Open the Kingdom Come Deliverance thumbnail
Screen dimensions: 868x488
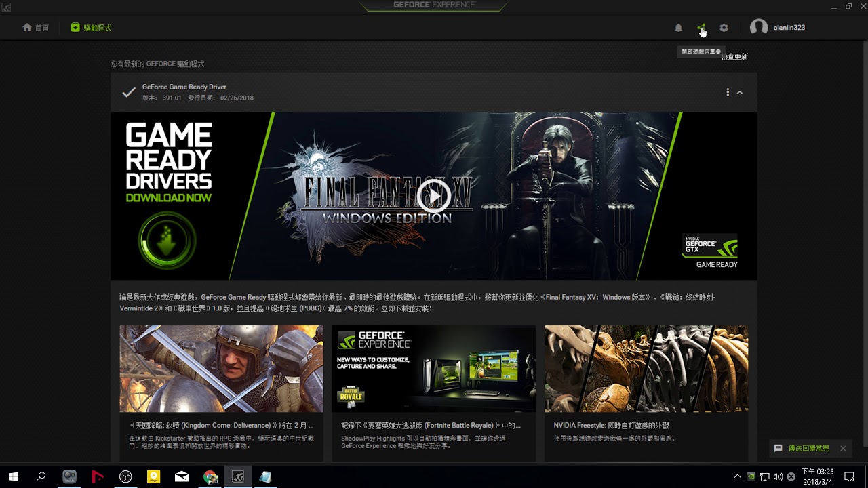[x=222, y=369]
